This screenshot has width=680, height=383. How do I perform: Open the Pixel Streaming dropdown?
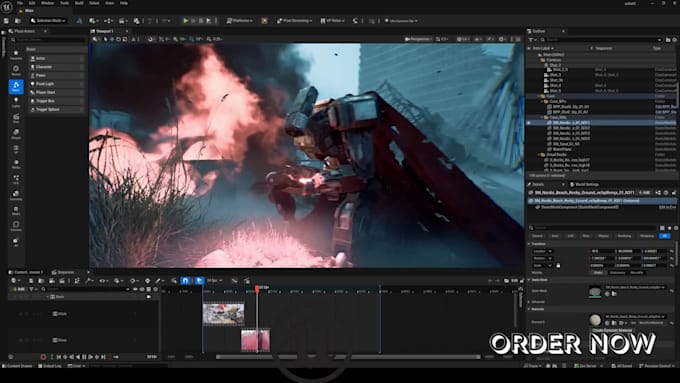click(295, 20)
